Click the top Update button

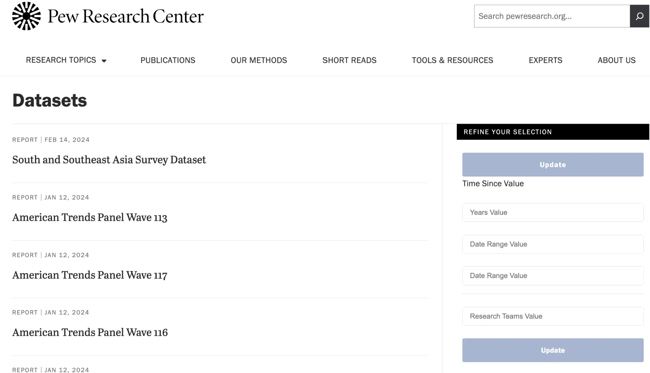[x=553, y=165]
